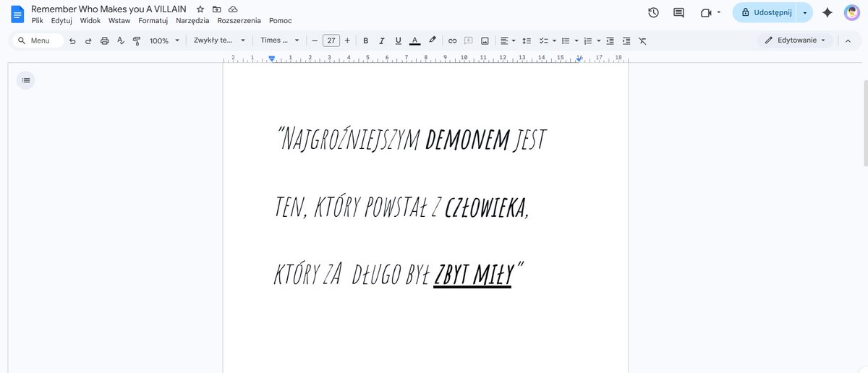Open line and paragraph spacing
Screen dimensions: 868x373
[527, 40]
